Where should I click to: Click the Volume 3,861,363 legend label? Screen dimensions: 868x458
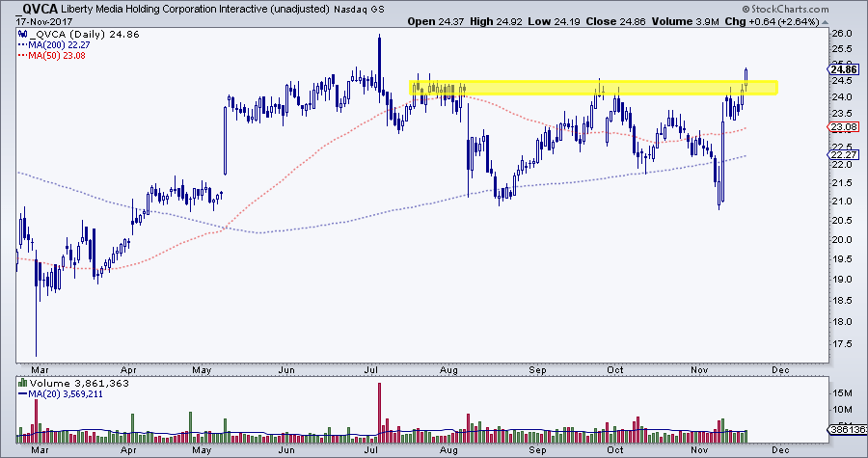66,384
